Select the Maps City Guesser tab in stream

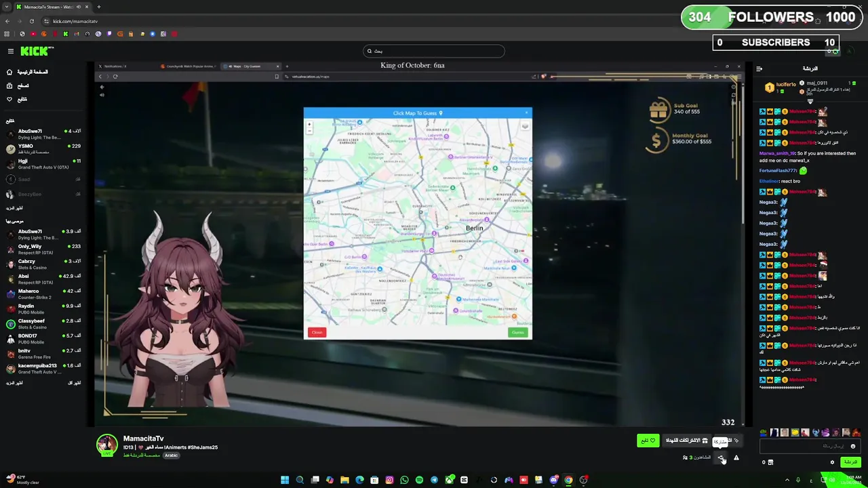(251, 66)
